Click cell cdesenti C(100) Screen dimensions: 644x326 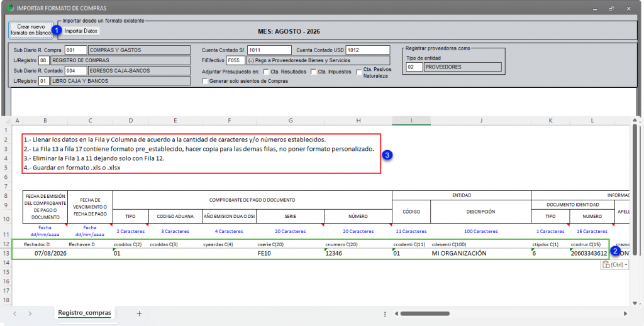tap(480, 244)
